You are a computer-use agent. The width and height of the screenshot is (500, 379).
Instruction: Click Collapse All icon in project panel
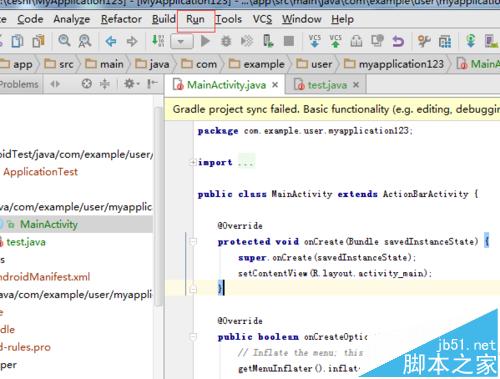tap(105, 84)
